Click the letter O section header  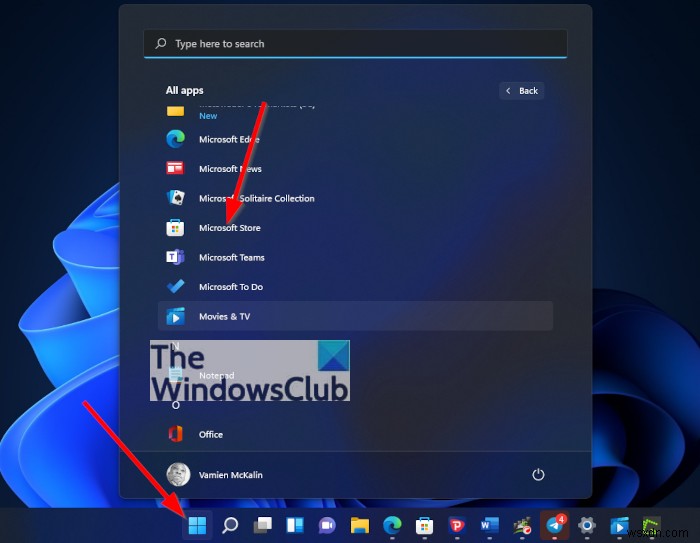(175, 405)
